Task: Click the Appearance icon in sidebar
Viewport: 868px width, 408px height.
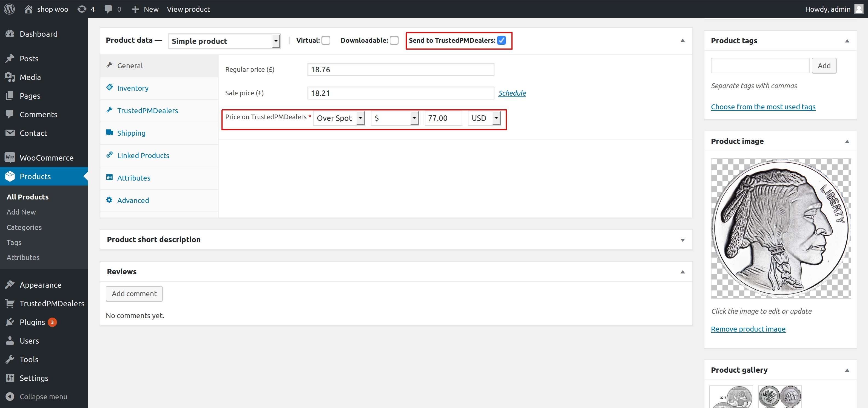Action: (10, 284)
